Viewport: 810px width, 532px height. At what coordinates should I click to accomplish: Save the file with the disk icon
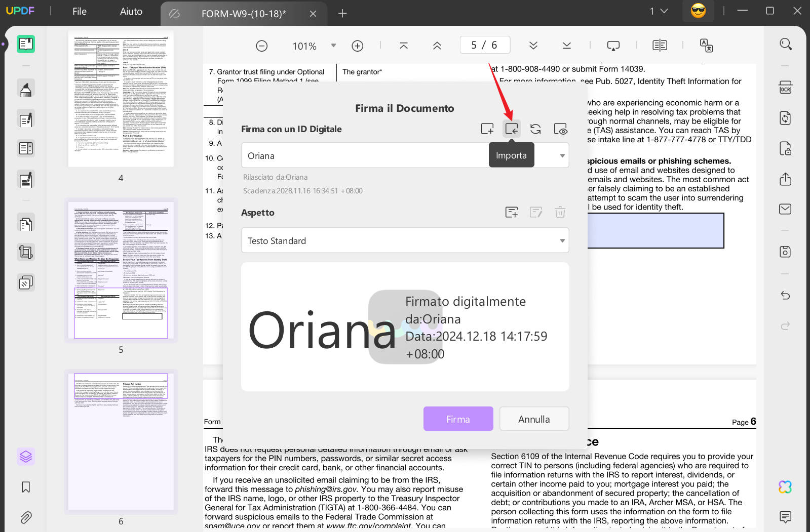[x=785, y=252]
